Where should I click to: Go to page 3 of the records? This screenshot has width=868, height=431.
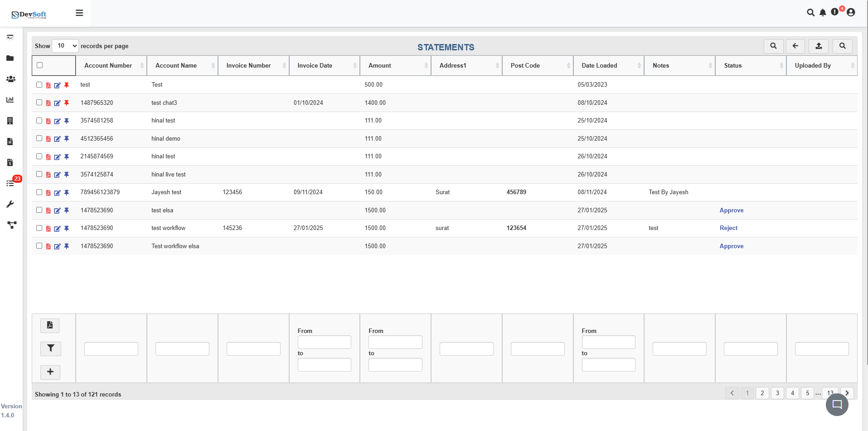(x=777, y=393)
